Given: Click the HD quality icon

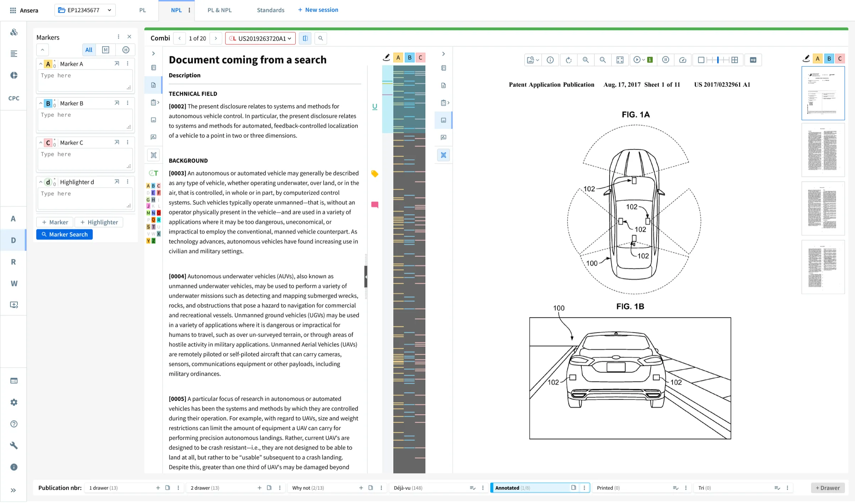Looking at the screenshot, I should coord(753,60).
